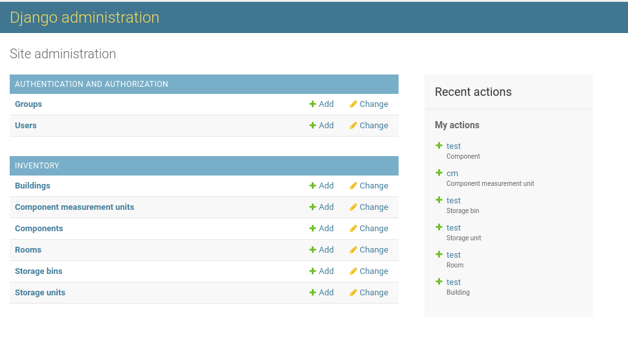Click Change text link for Groups

374,104
